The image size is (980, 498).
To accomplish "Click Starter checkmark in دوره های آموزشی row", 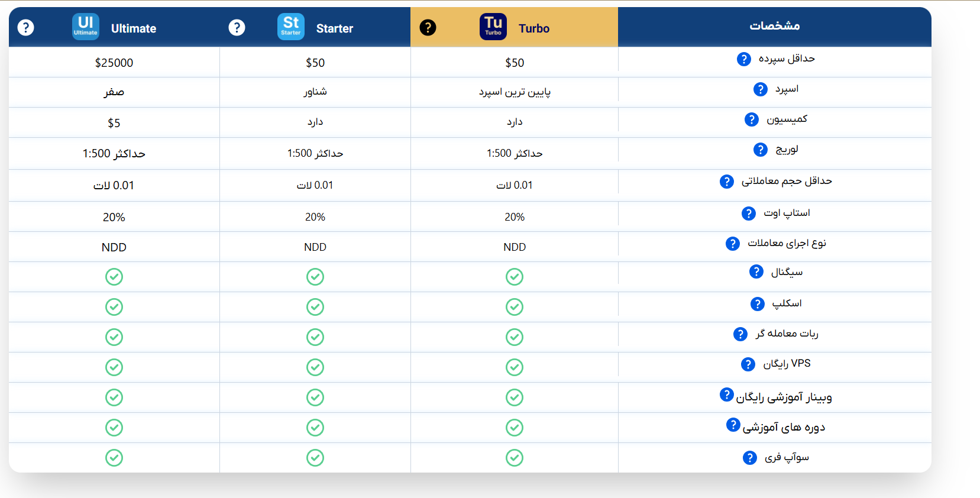I will (x=315, y=428).
